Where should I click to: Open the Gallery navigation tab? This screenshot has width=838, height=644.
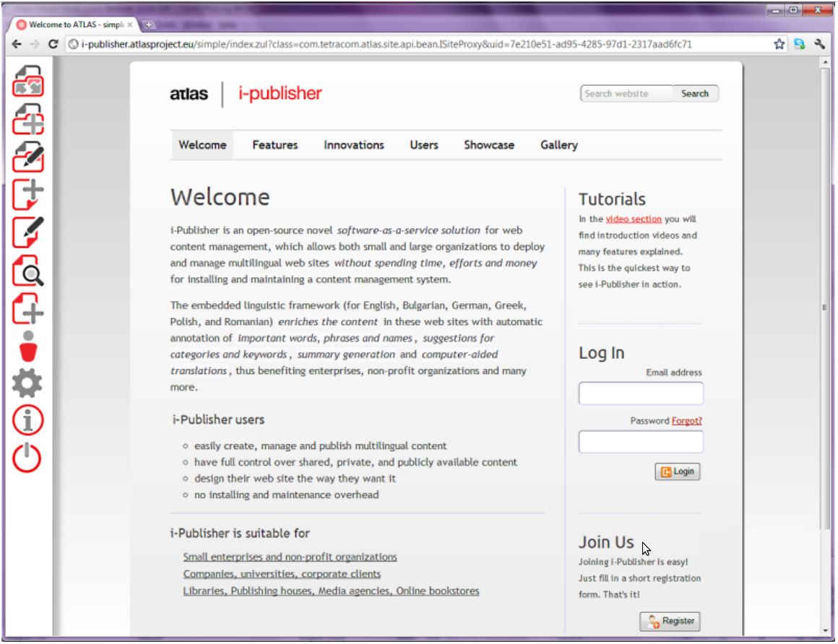pyautogui.click(x=559, y=144)
